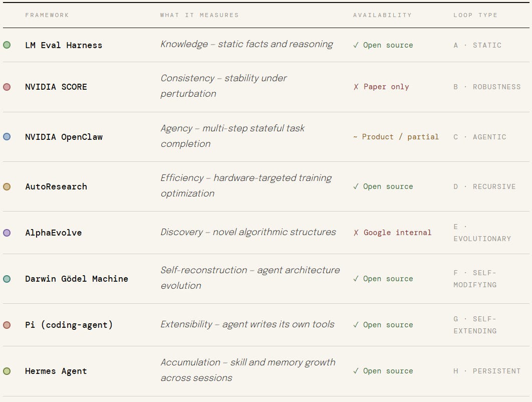Click 'Extensibility – agent writes its own tools'
Screen dimensions: 532x402
pos(247,324)
